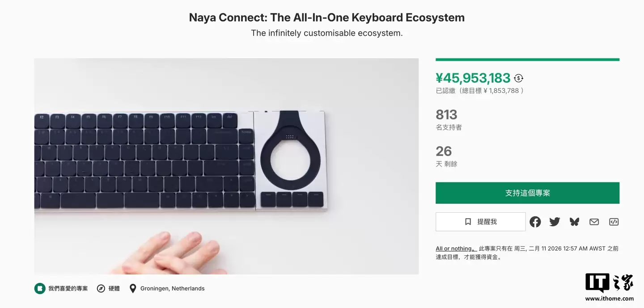Click the green funding progress bar
644x308 pixels.
point(528,58)
